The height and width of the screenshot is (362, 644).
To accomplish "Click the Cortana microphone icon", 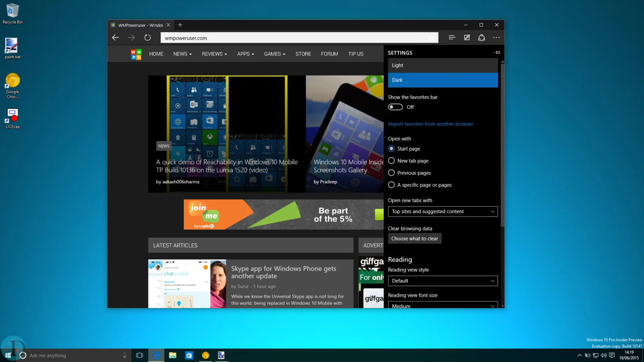I will click(124, 355).
